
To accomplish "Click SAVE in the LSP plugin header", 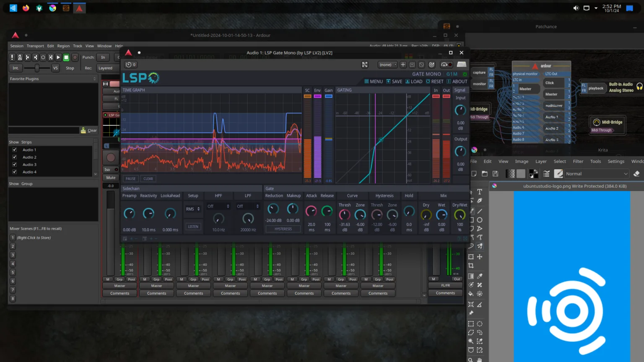I will (394, 81).
